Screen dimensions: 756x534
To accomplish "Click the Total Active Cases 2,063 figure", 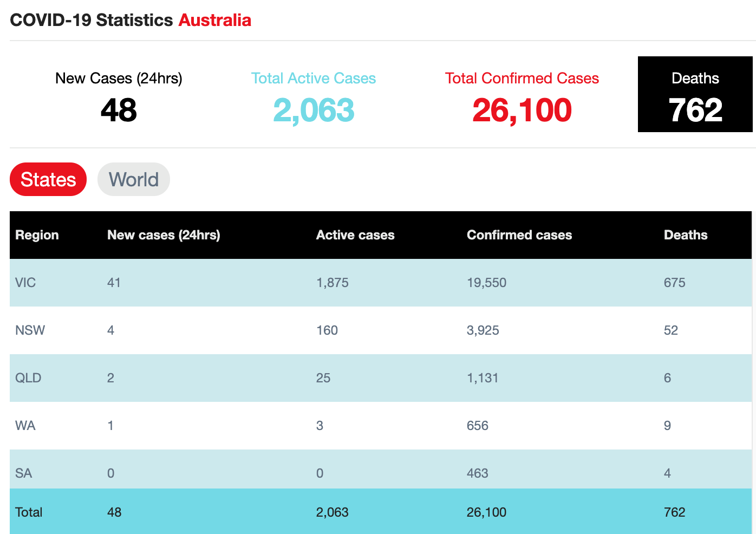I will pyautogui.click(x=314, y=110).
